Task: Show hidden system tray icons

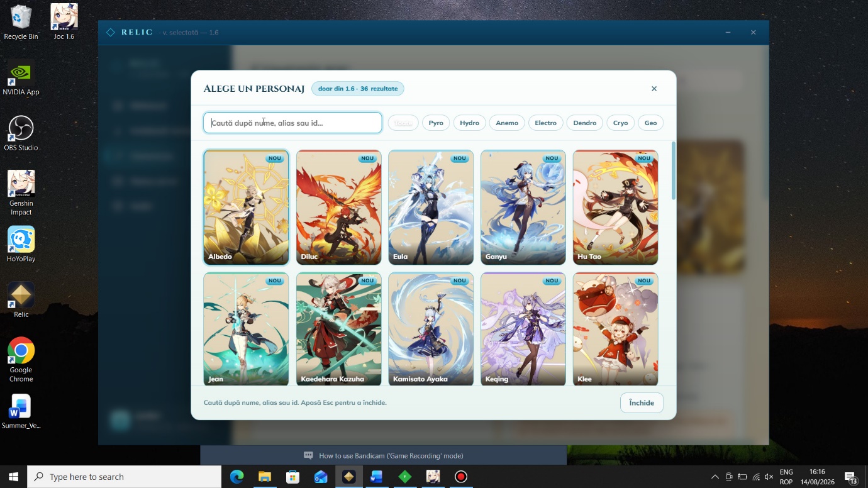Action: click(715, 477)
